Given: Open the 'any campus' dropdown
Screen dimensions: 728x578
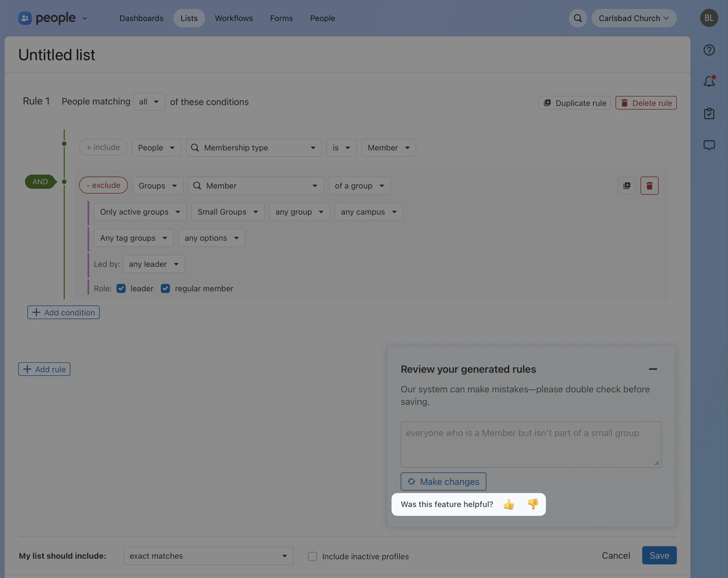Looking at the screenshot, I should 368,211.
